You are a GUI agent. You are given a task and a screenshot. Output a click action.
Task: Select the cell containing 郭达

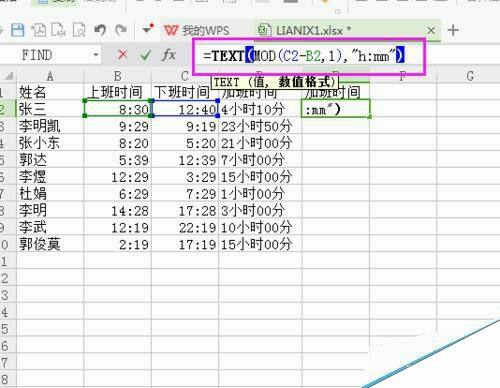[50, 160]
